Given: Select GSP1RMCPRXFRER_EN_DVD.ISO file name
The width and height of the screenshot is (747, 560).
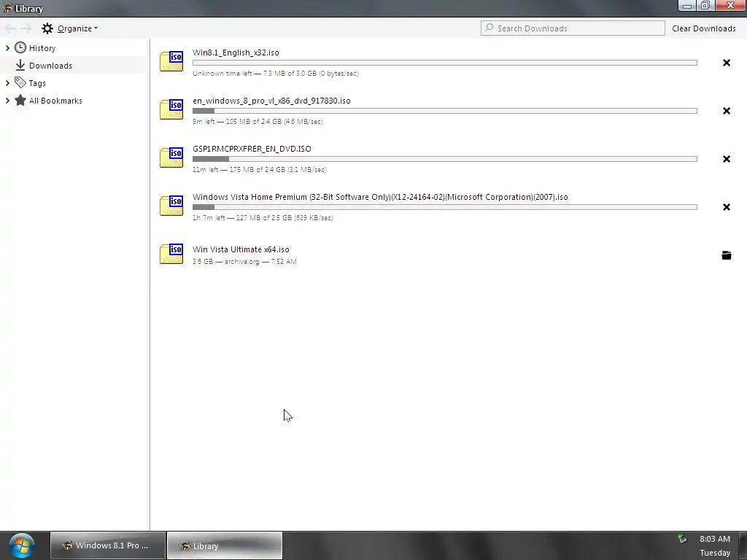Looking at the screenshot, I should 252,149.
